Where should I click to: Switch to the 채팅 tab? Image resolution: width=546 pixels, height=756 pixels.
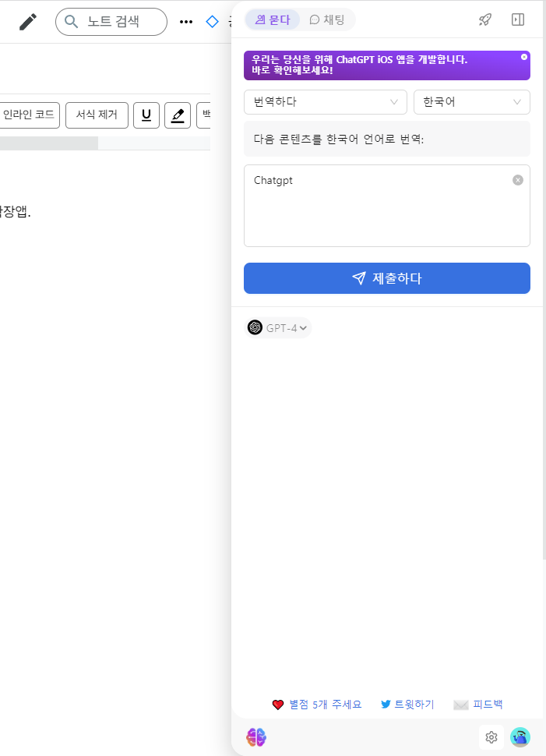(x=327, y=19)
